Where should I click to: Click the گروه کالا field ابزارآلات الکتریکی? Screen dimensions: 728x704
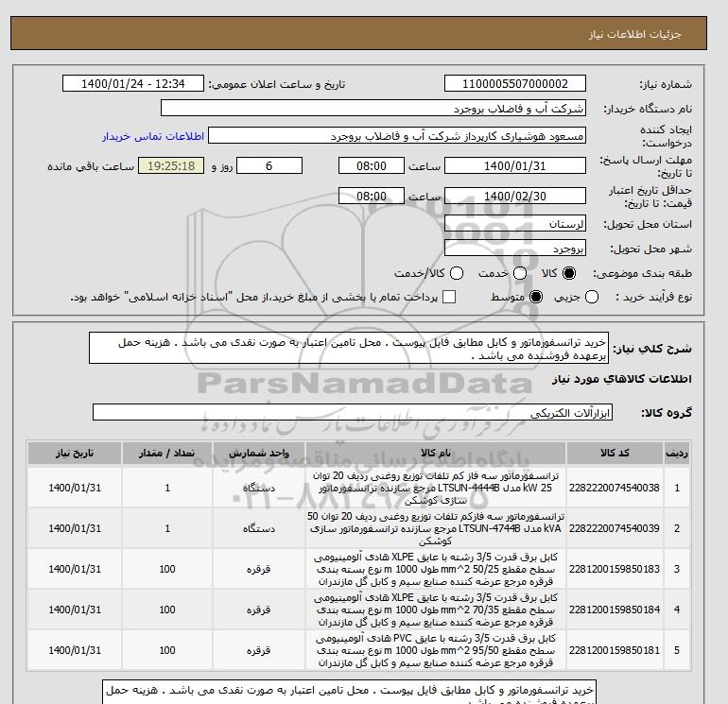click(x=353, y=412)
